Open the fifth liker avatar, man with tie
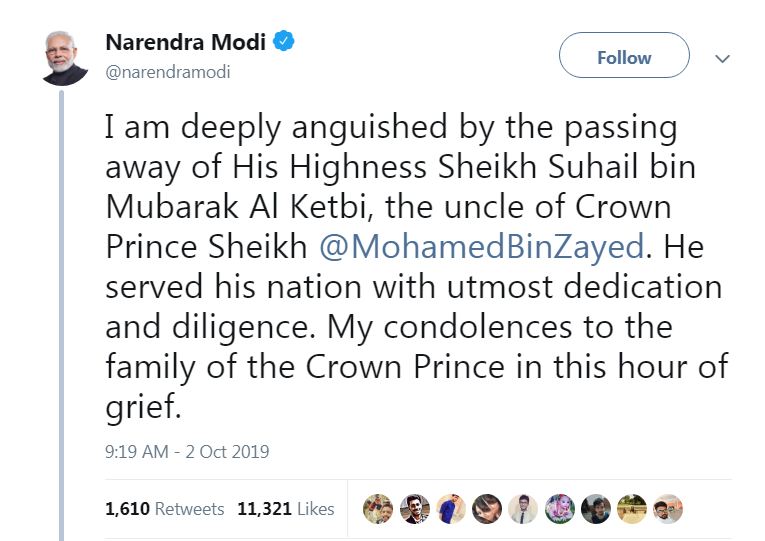 point(523,509)
